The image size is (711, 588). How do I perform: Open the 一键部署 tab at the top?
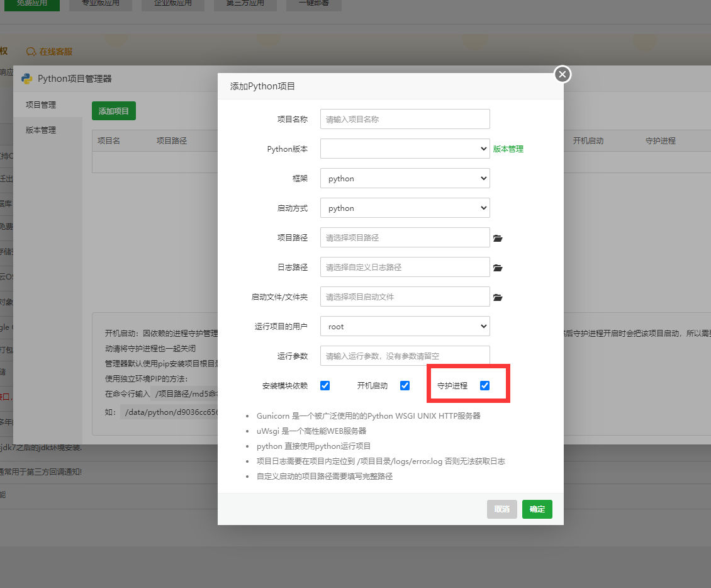click(x=313, y=3)
